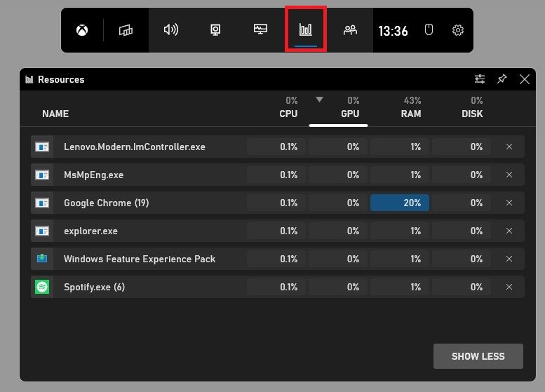Click the Google Chrome row icon
545x392 pixels.
coord(42,203)
